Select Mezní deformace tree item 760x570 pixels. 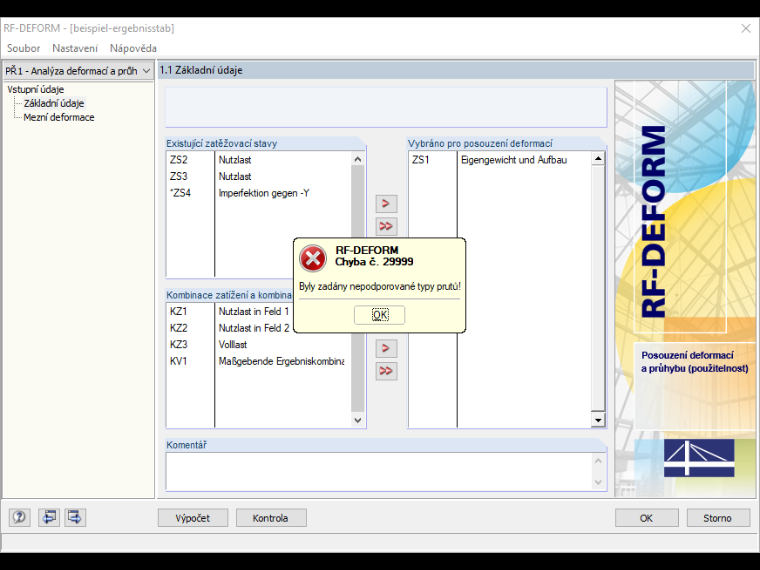(x=59, y=117)
